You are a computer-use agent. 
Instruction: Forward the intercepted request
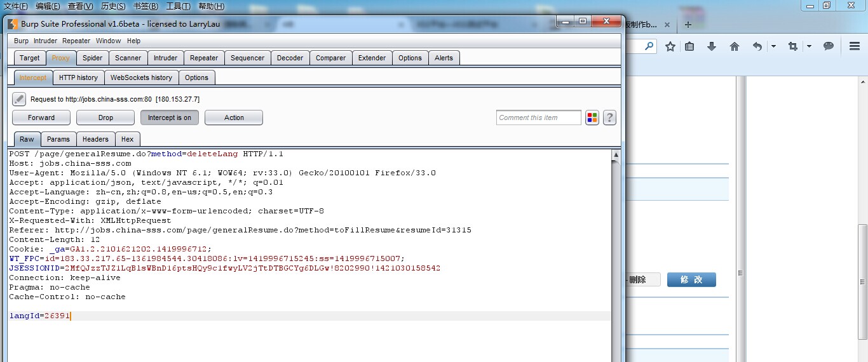[41, 117]
